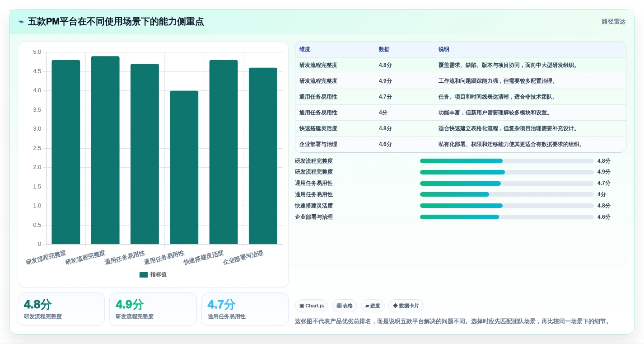Click the 快速搭建灵活度 bar in the chart
This screenshot has height=344, width=644.
[x=224, y=152]
